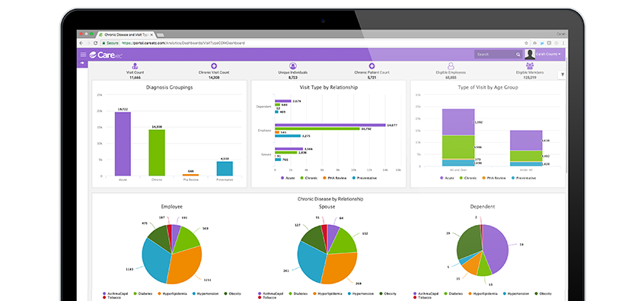This screenshot has width=644, height=301.
Task: Click the Eligible Employees person icon
Action: pos(451,66)
